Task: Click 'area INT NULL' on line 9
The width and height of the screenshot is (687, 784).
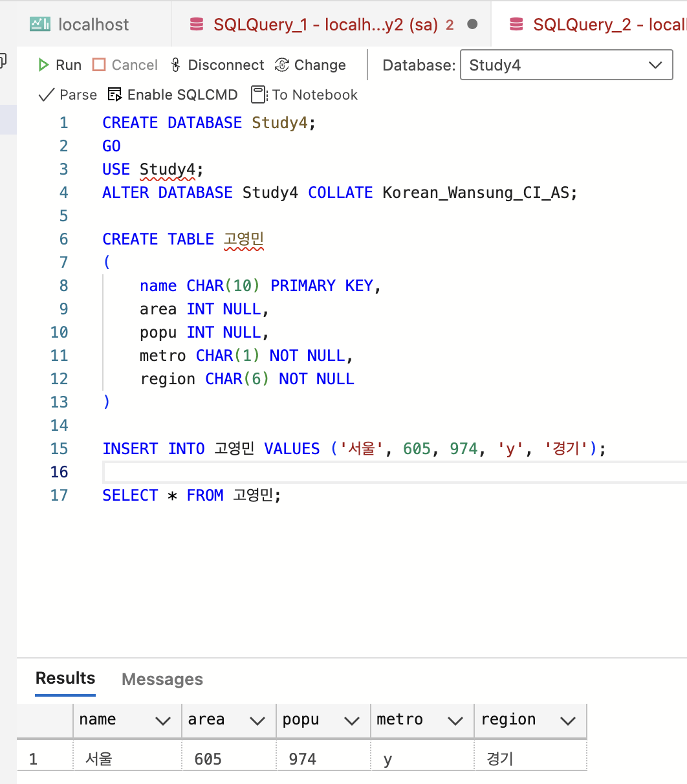Action: pos(200,309)
